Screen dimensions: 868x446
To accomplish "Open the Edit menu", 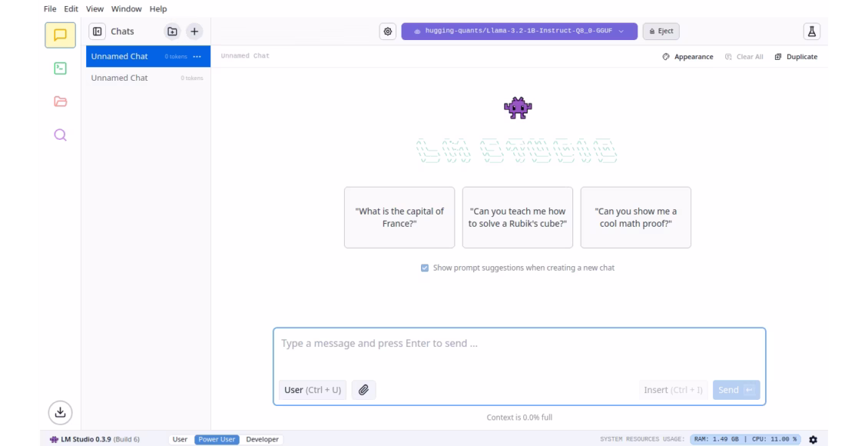I will 71,9.
